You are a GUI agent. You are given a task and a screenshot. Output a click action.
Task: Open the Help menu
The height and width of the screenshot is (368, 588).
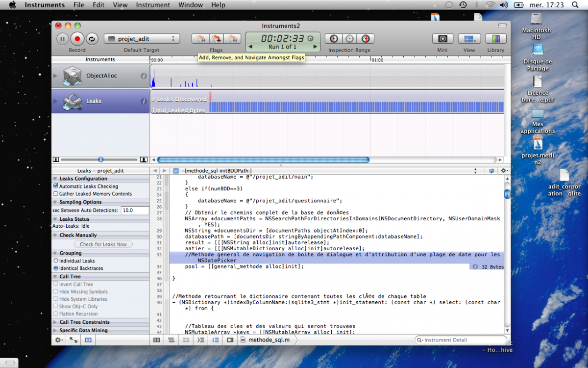(x=219, y=5)
